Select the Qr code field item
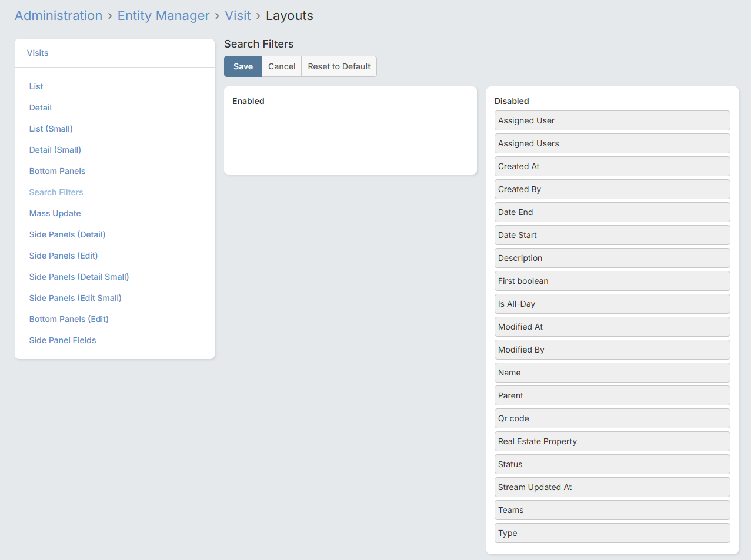 tap(612, 418)
